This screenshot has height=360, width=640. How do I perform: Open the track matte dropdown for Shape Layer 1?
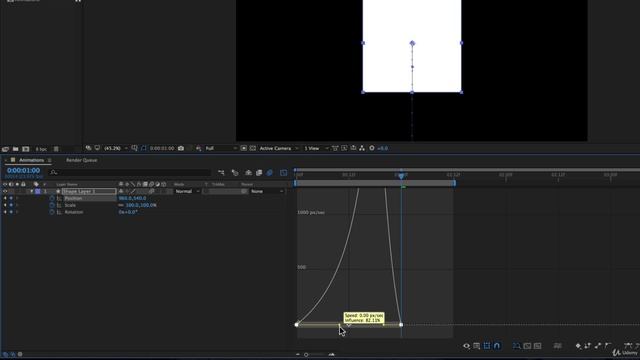point(225,191)
